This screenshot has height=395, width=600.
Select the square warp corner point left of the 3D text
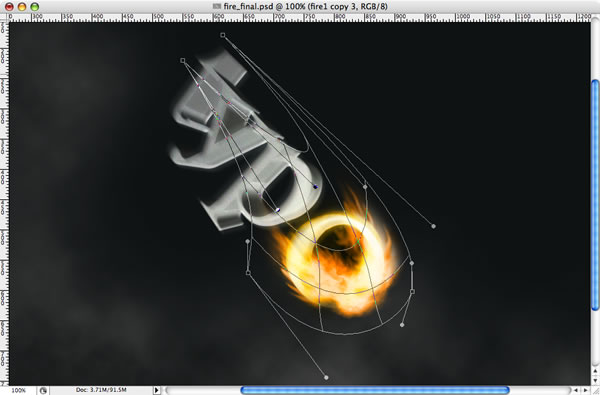183,60
